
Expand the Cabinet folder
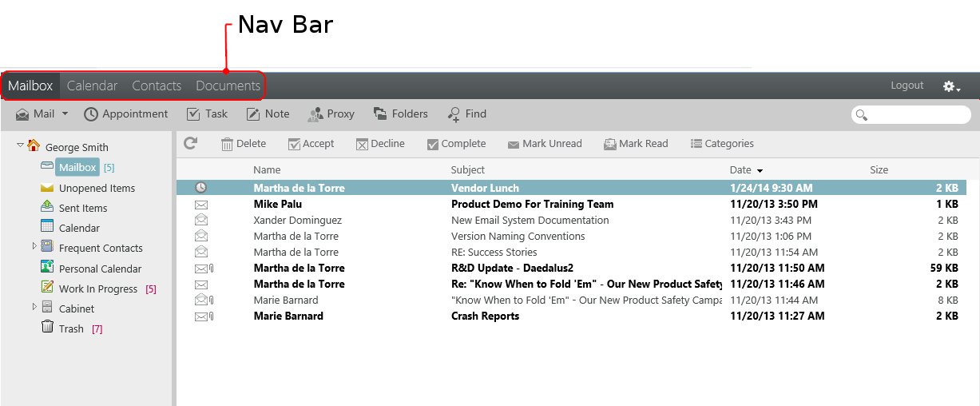[34, 306]
